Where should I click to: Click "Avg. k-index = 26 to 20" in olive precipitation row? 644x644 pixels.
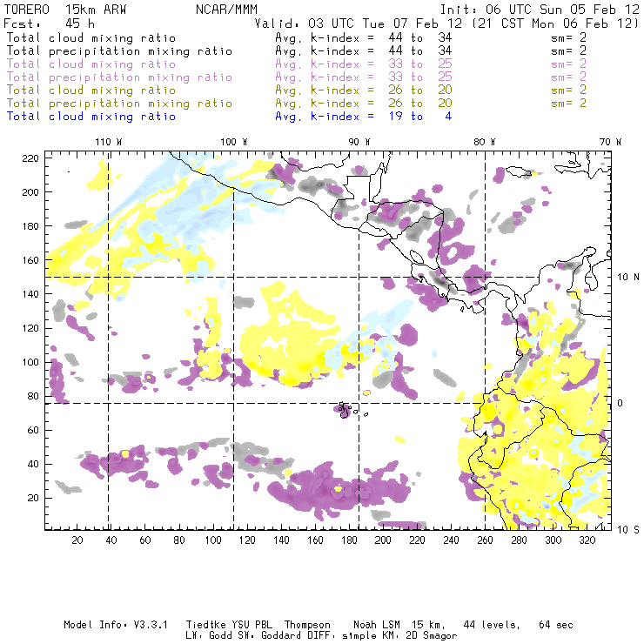click(364, 103)
